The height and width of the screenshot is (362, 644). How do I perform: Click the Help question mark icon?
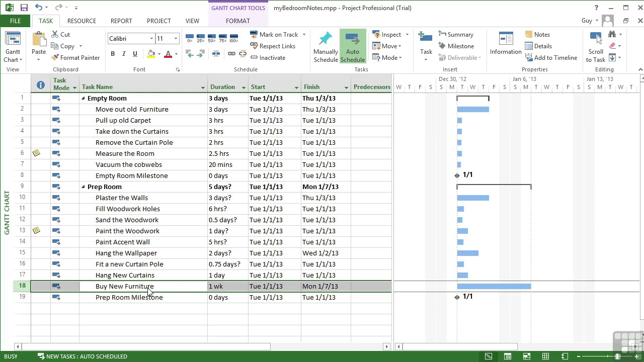click(596, 8)
